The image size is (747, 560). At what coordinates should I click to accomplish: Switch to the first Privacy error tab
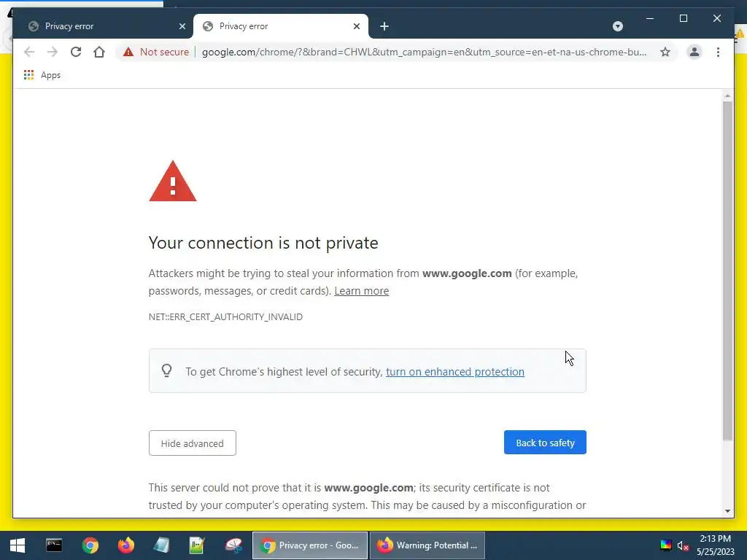point(104,26)
